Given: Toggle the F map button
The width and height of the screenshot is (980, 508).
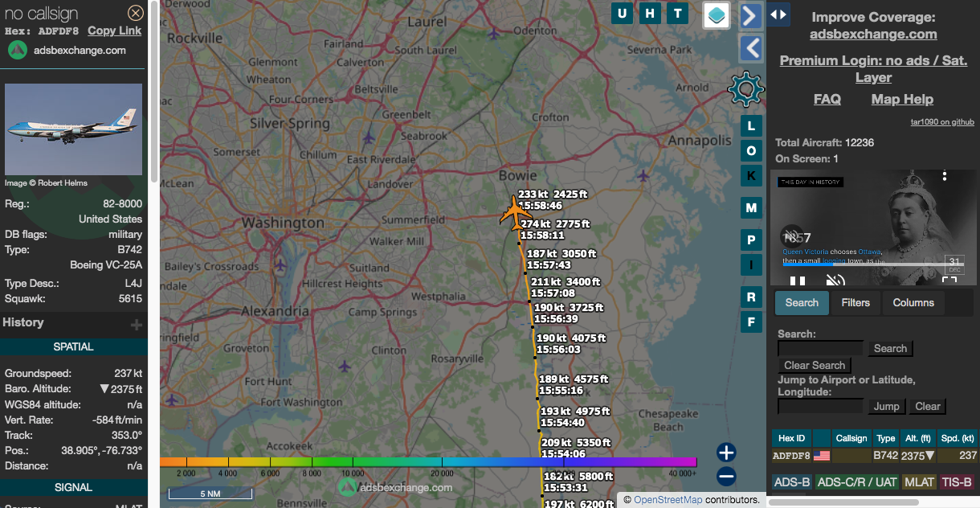Looking at the screenshot, I should (751, 322).
